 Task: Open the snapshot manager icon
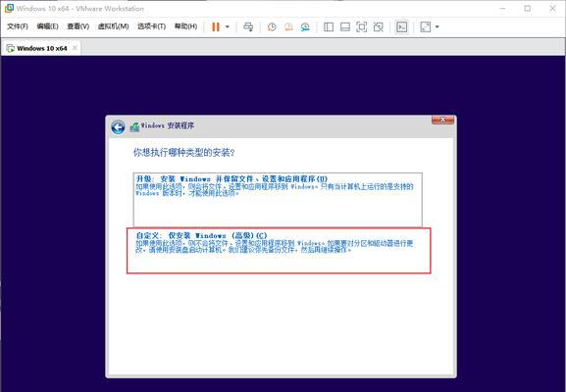305,26
